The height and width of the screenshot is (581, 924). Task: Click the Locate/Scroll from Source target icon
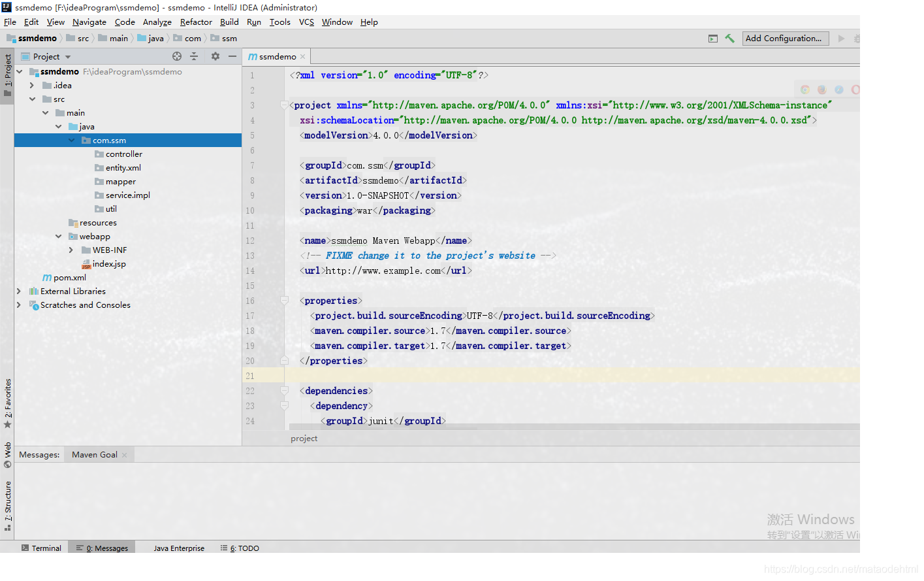tap(177, 56)
